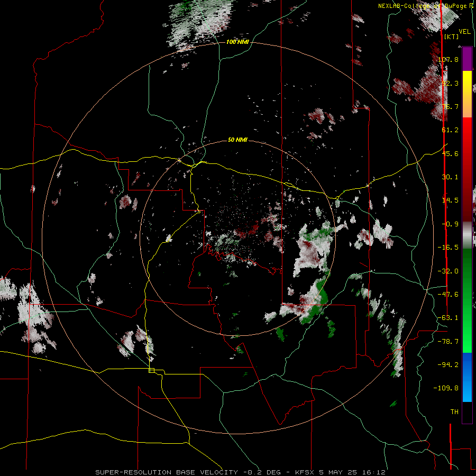Click the 76.7 velocity scale value
Screen dimensions: 476x476
450,106
